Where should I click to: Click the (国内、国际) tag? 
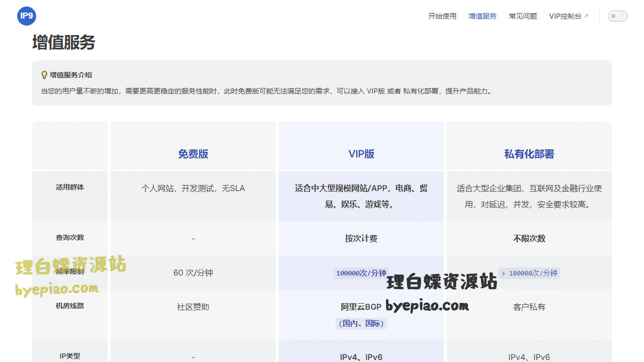tap(361, 323)
